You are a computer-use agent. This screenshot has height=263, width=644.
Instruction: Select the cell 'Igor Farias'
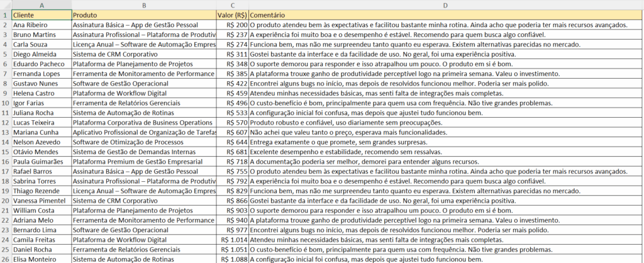pos(42,103)
